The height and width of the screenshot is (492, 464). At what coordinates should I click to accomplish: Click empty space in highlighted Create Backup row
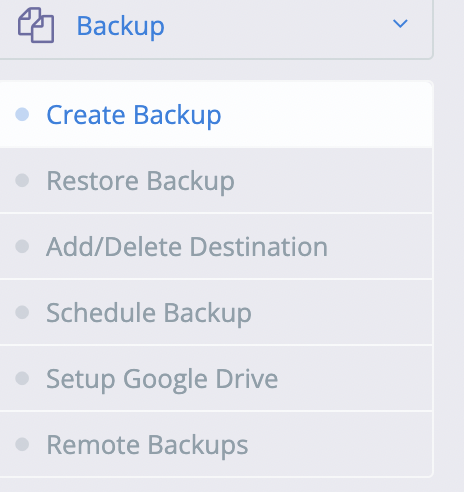coord(327,114)
